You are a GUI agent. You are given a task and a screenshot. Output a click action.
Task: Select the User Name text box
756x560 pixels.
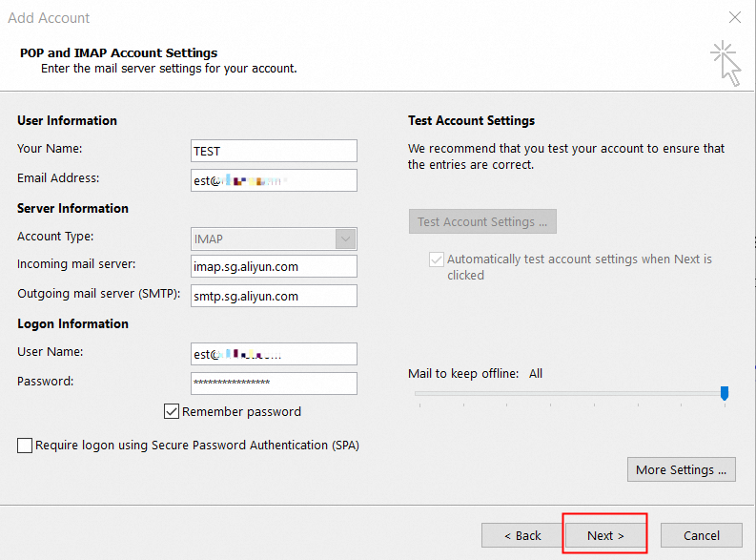(x=274, y=354)
